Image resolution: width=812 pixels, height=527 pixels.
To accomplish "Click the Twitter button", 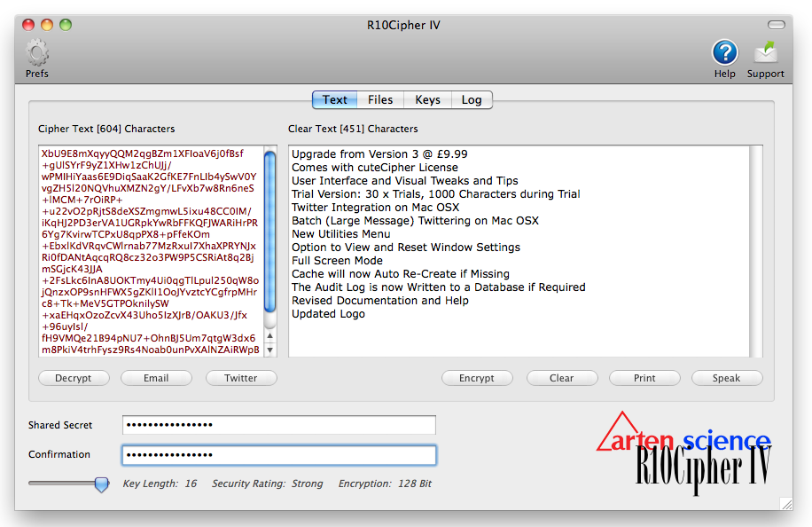I will point(241,378).
